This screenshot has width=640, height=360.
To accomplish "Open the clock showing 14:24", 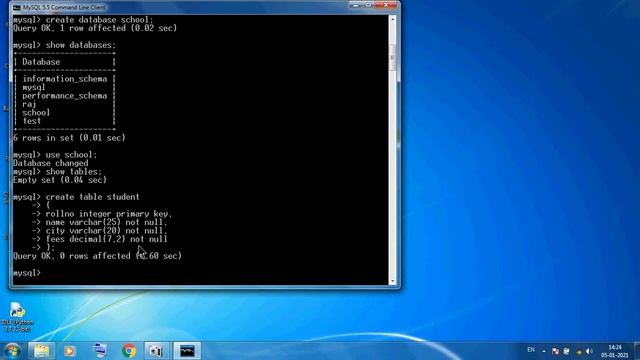I will click(615, 351).
